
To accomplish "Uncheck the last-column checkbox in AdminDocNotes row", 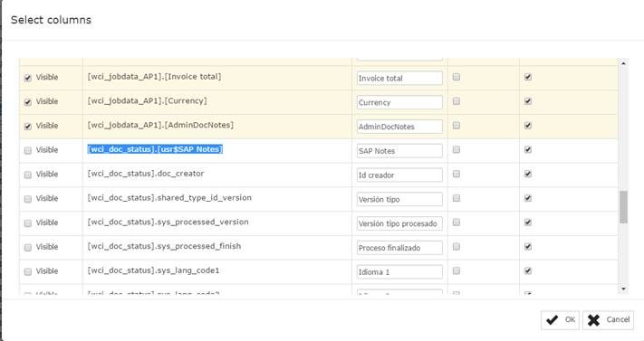I will tap(528, 125).
